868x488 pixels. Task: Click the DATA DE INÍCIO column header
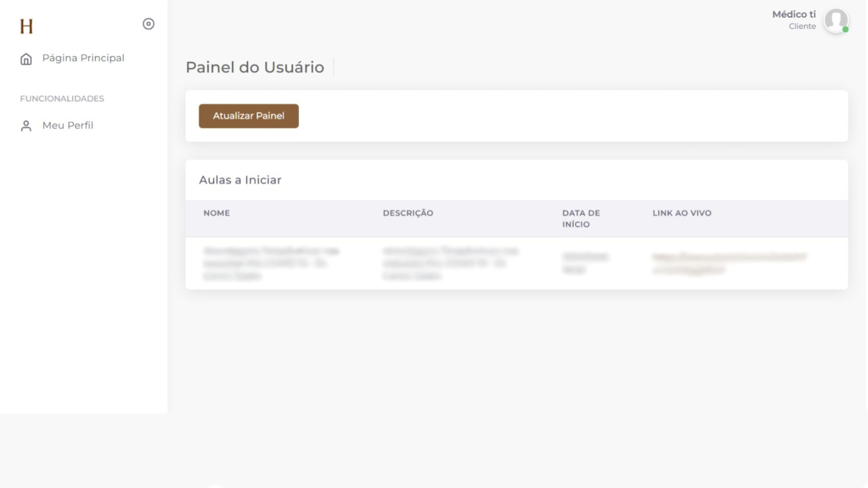tap(581, 219)
